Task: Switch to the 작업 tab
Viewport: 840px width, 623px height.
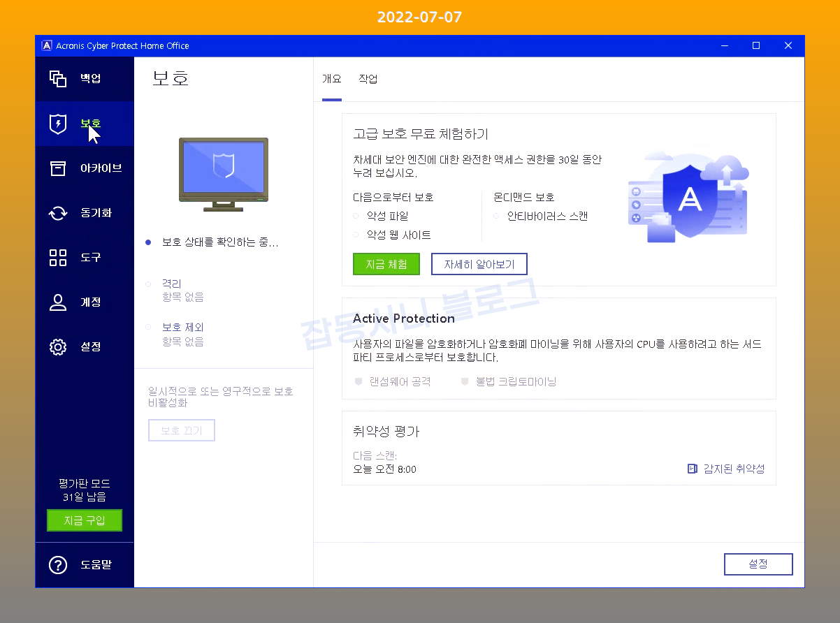Action: point(368,79)
